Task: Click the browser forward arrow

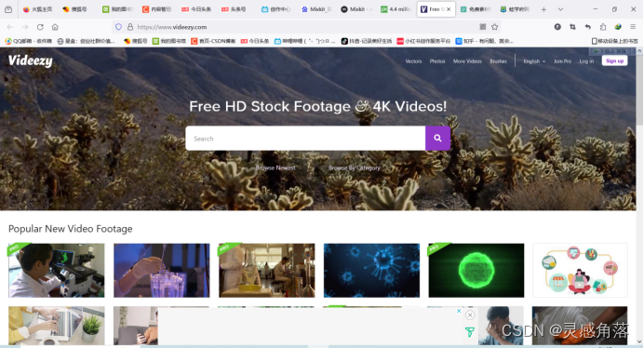Action: [x=25, y=27]
